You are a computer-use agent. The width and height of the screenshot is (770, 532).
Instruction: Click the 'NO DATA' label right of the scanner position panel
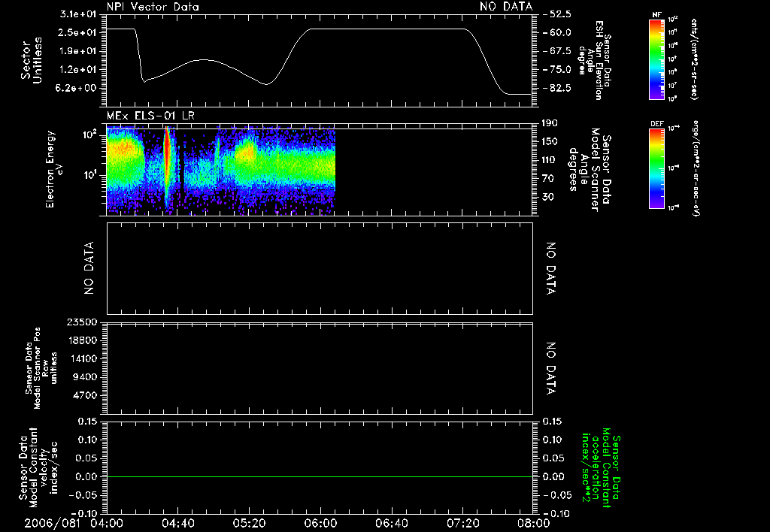[x=550, y=369]
